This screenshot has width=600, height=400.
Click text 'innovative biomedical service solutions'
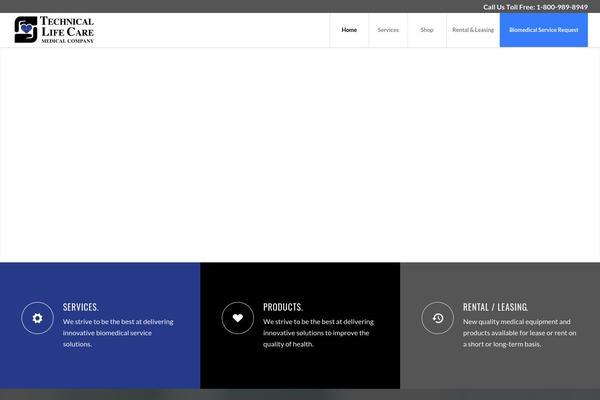pyautogui.click(x=107, y=338)
